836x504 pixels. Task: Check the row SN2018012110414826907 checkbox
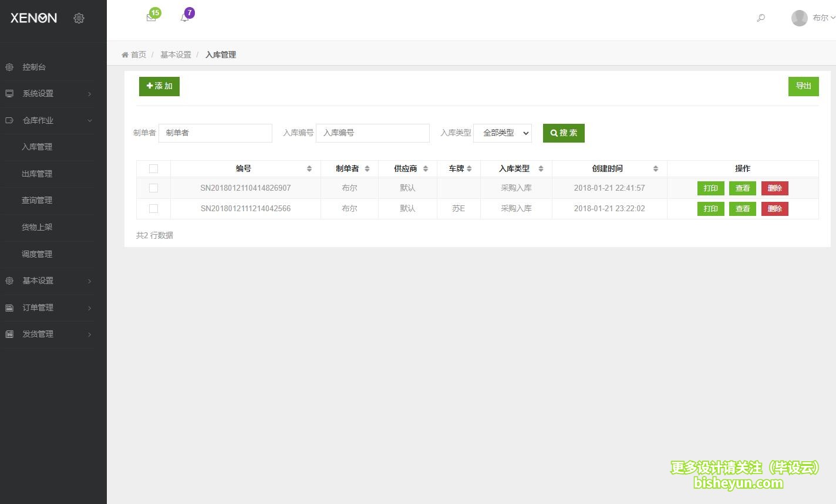coord(153,188)
